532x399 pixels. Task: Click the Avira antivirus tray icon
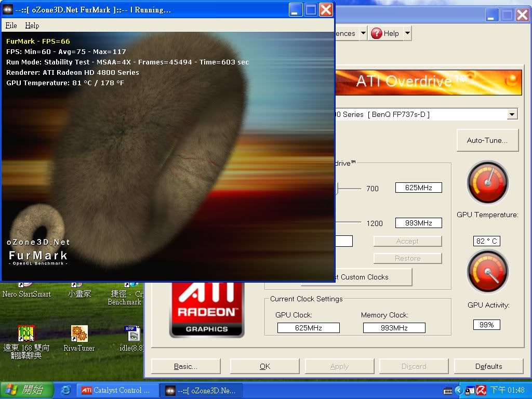coord(481,390)
